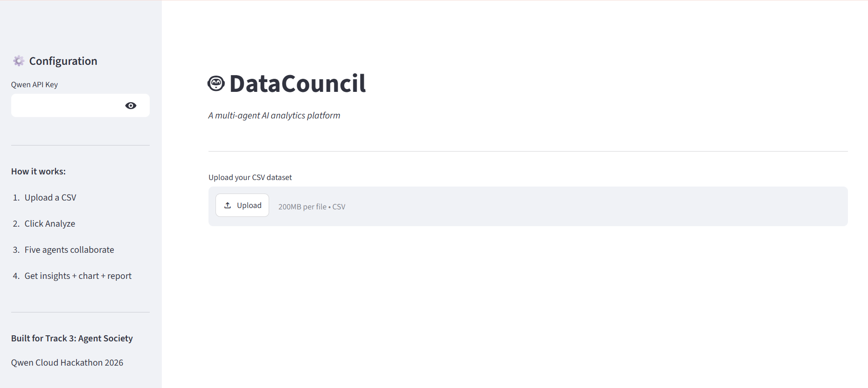Click the Configuration sidebar heading

[x=63, y=61]
